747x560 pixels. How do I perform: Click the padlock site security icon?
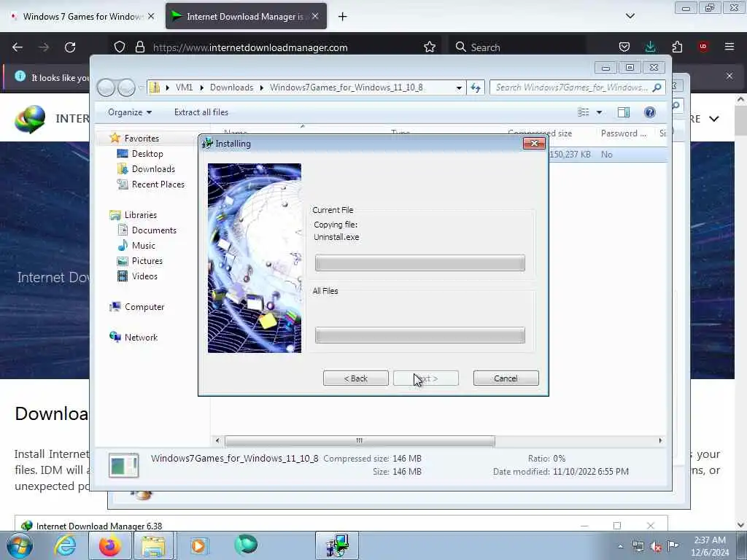(139, 47)
